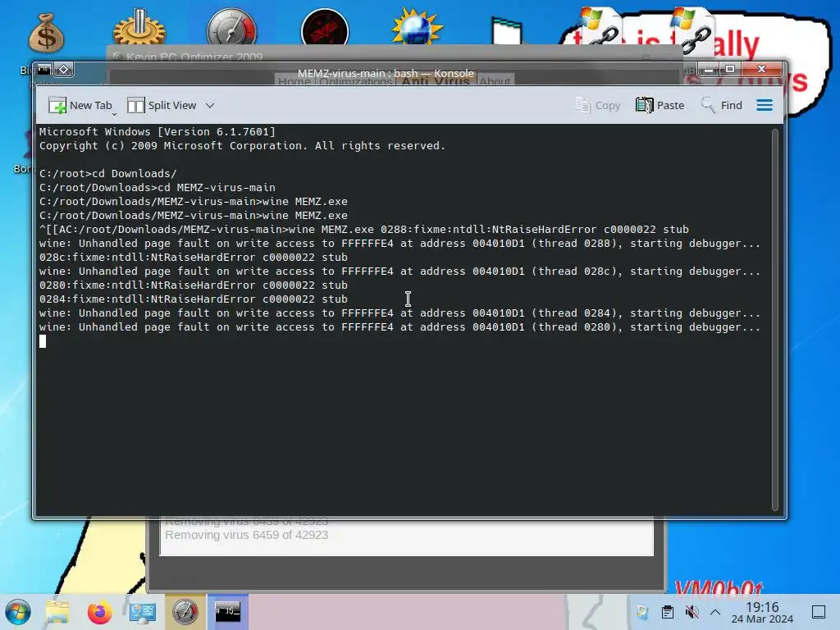Minimize the Konsole window

click(709, 70)
